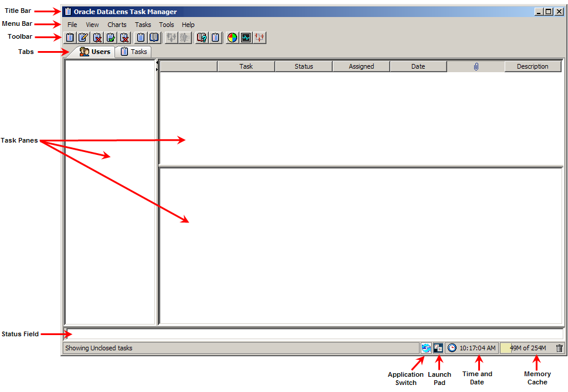568x392 pixels.
Task: Click the red X clipboard icon right of green check
Action: 124,38
